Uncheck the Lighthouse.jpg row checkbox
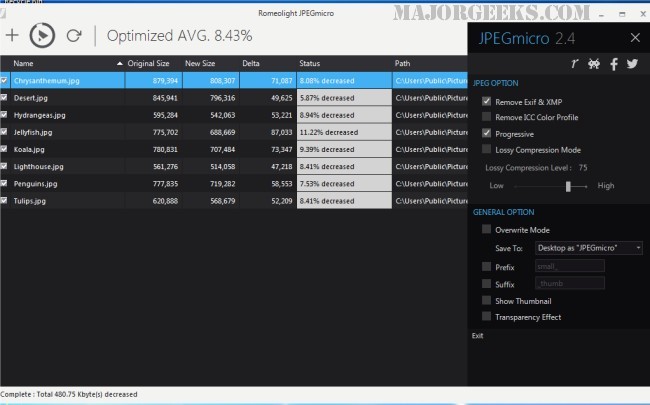The image size is (650, 405). 4,166
